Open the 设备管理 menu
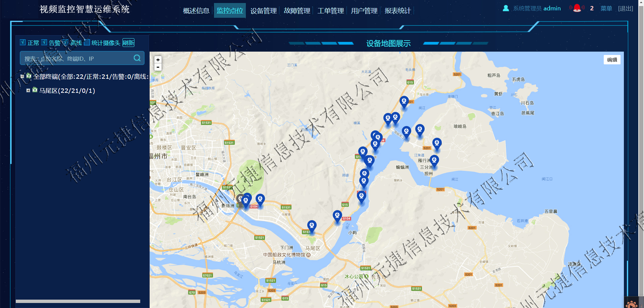Image resolution: width=644 pixels, height=308 pixels. point(263,11)
